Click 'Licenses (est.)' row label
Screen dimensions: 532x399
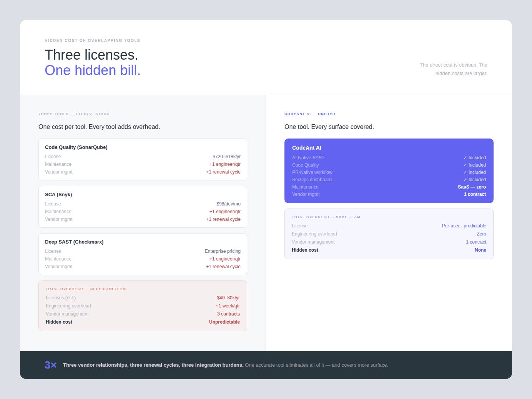(61, 298)
